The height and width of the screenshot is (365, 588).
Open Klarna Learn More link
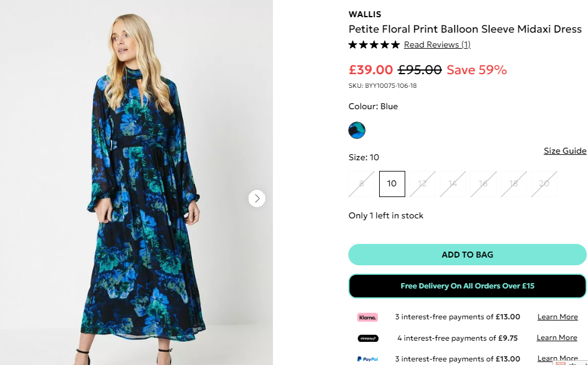[x=557, y=317]
